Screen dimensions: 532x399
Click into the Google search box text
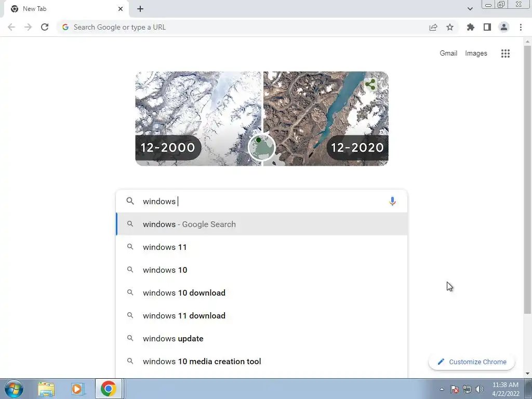coord(263,201)
